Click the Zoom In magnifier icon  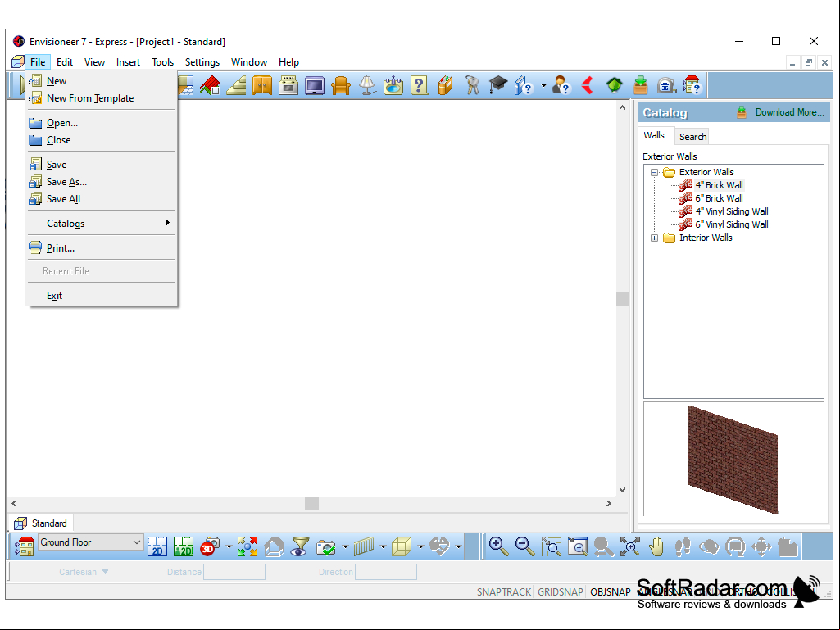coord(498,546)
